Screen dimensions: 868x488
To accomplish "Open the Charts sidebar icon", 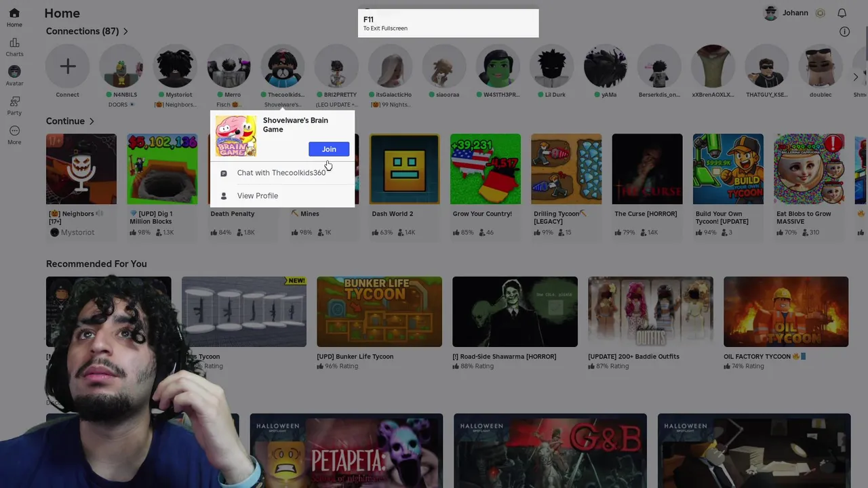I will coord(14,43).
